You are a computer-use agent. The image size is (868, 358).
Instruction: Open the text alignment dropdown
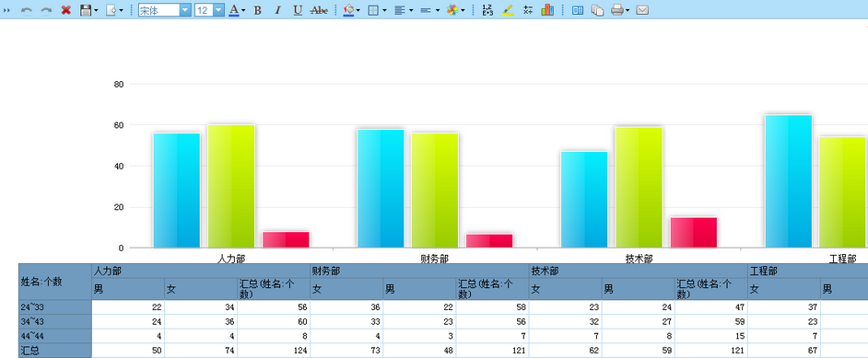404,10
